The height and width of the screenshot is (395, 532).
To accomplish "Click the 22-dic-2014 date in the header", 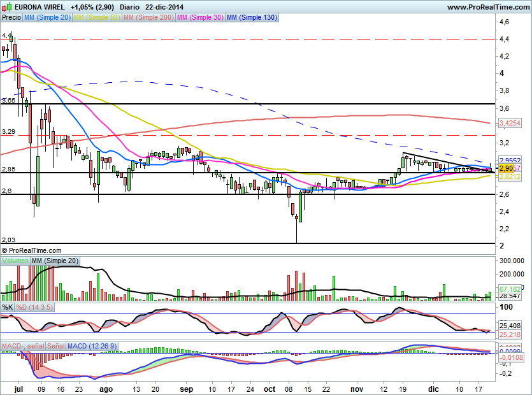I will coord(164,7).
